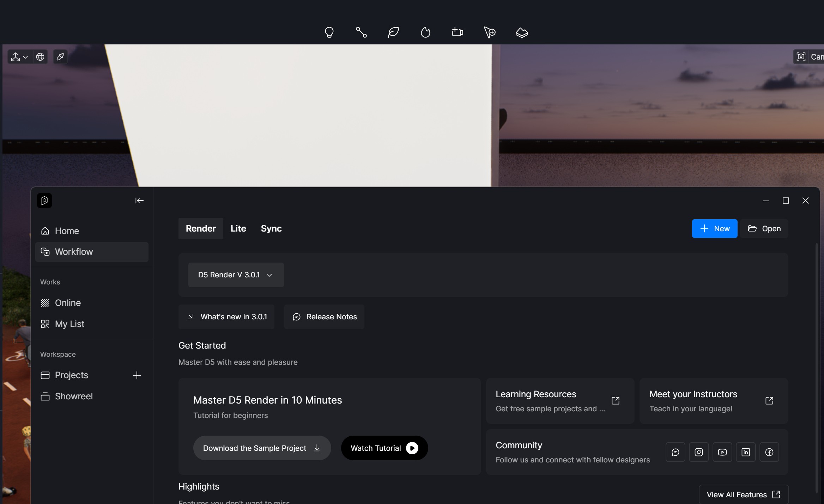Collapse the sidebar with arrow icon
Viewport: 824px width, 504px height.
click(x=139, y=201)
